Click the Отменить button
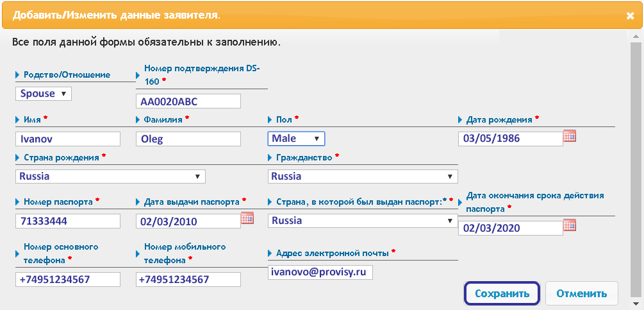Screen dimensions: 644x310 coord(582,293)
